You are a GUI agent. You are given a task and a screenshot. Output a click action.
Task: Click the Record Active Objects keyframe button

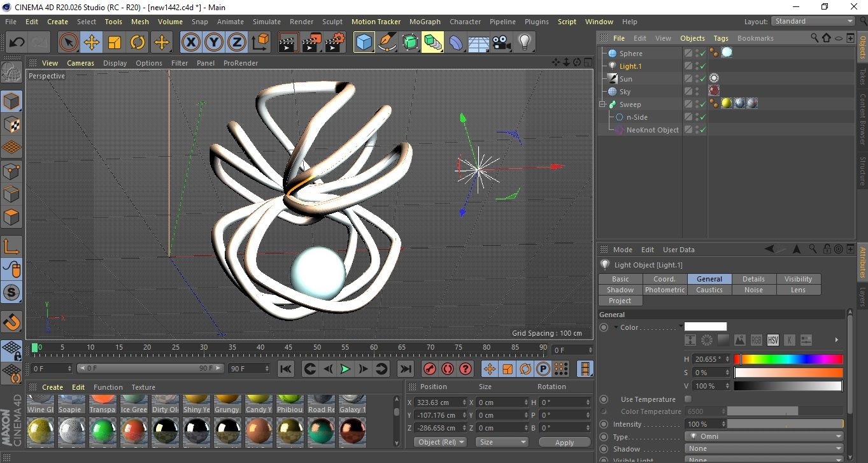[x=429, y=369]
